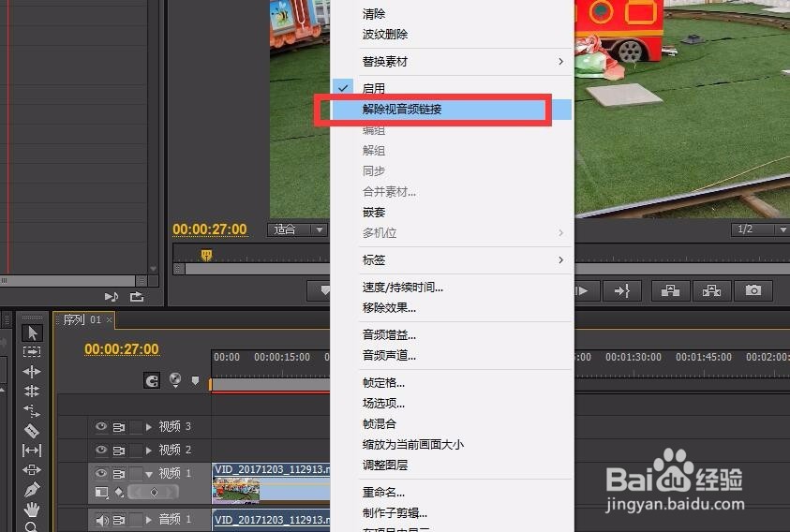
Task: Select the VID_20171203 video clip thumbnail
Action: (x=236, y=490)
